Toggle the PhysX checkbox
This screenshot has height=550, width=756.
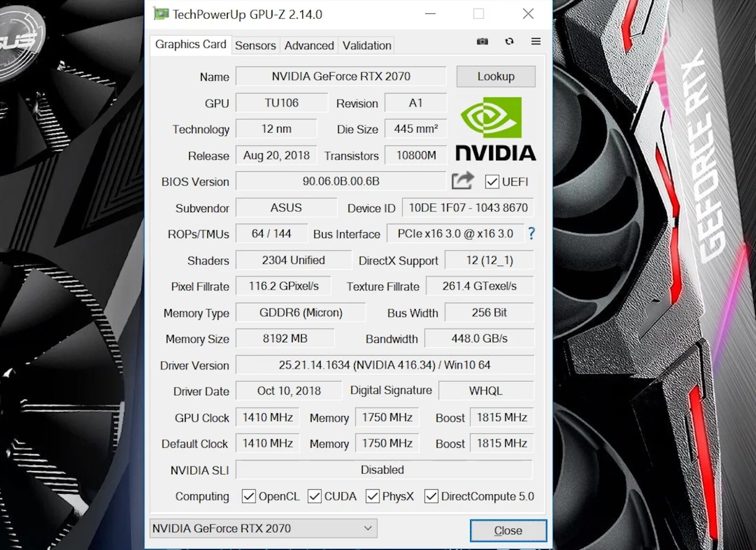[x=372, y=496]
